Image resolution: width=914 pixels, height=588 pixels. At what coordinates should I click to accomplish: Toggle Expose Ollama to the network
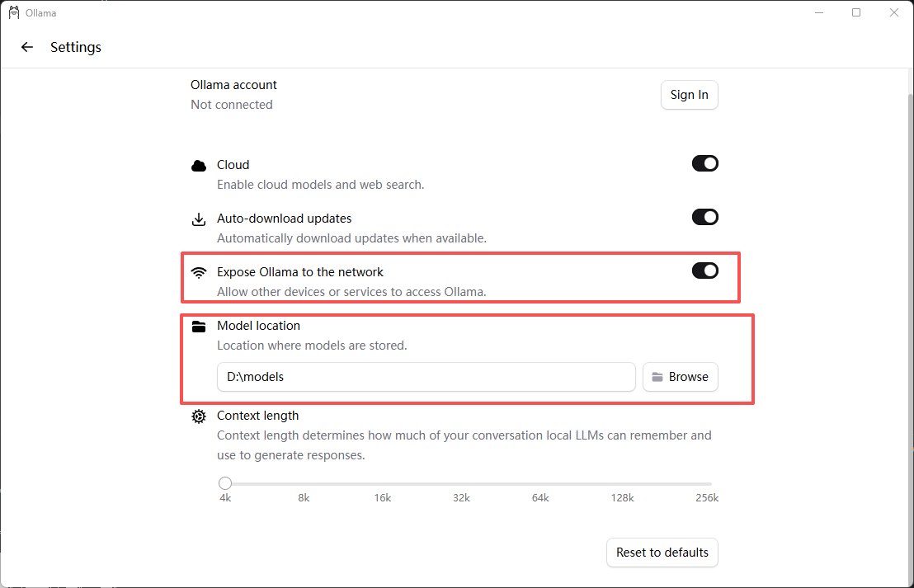pyautogui.click(x=704, y=270)
